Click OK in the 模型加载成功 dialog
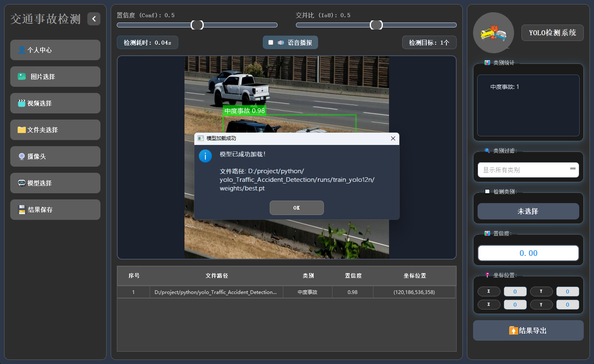The width and height of the screenshot is (594, 364). click(x=297, y=208)
